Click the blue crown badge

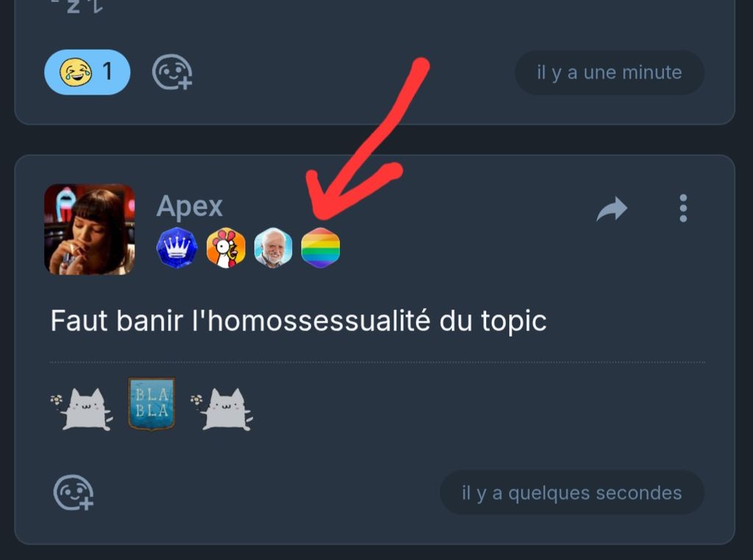[176, 248]
